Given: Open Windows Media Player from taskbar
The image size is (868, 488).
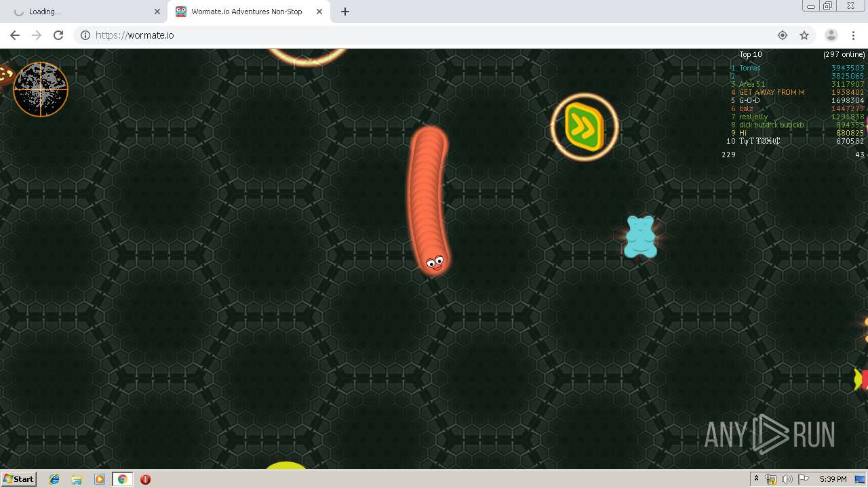Looking at the screenshot, I should 100,479.
